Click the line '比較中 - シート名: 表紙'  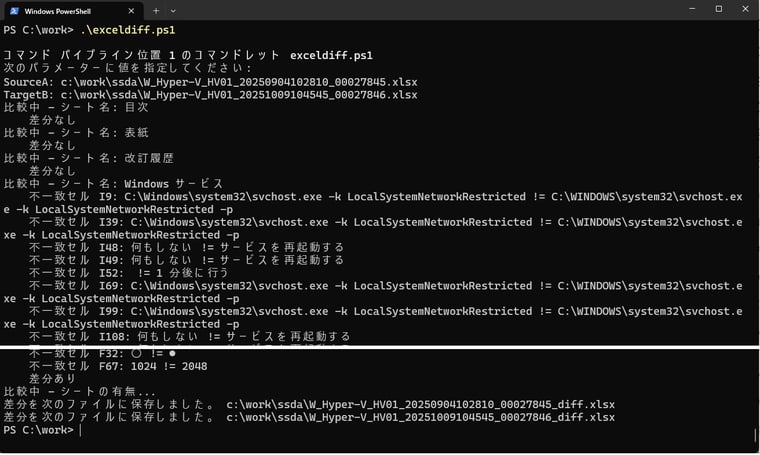[76, 133]
